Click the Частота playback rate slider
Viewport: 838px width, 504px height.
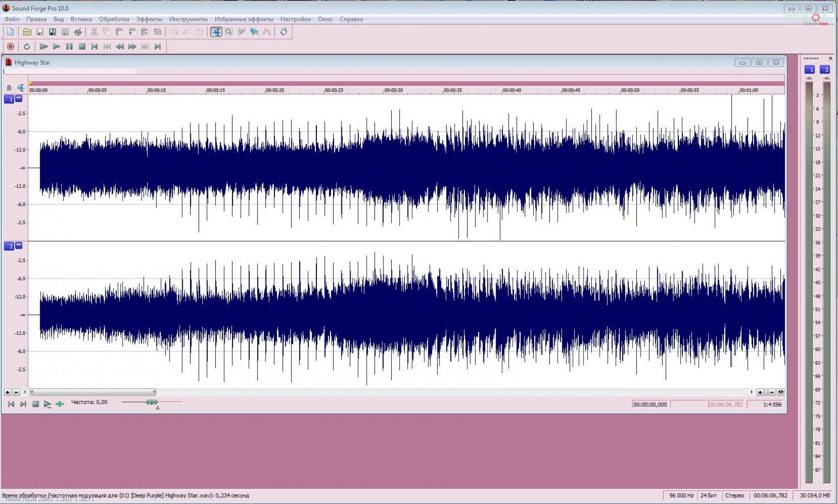(x=152, y=402)
